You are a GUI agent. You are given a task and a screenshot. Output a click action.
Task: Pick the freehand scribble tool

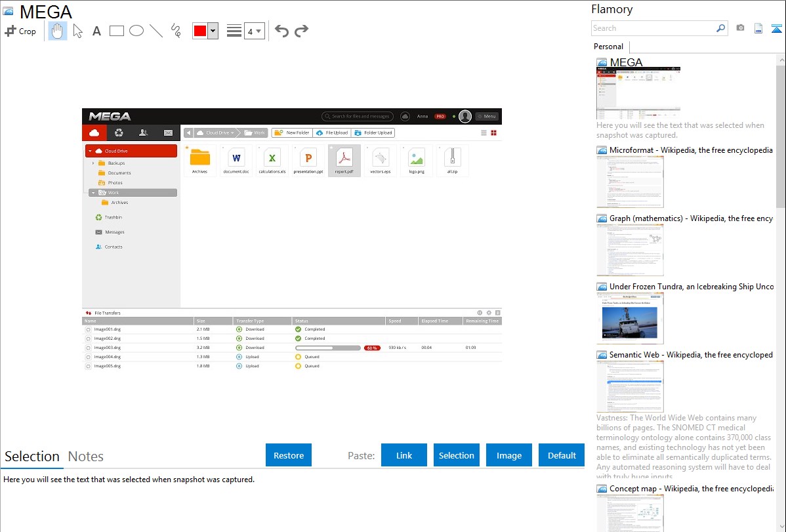(175, 31)
